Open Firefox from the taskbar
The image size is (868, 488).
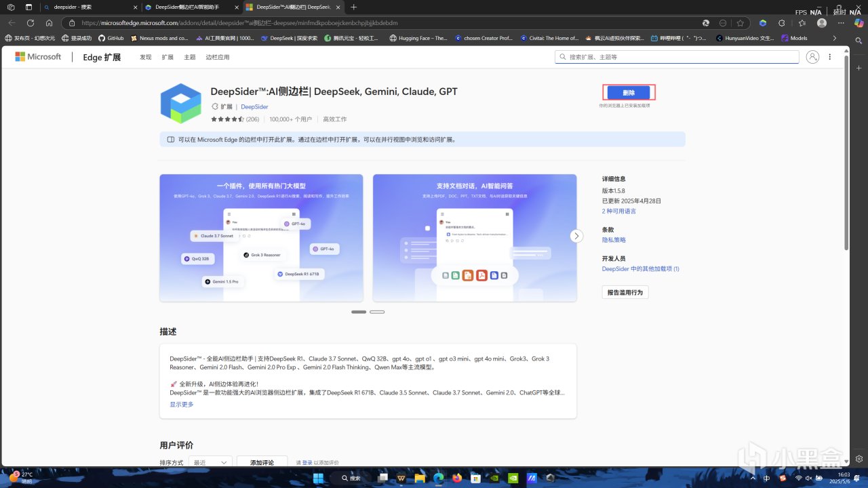pyautogui.click(x=457, y=478)
